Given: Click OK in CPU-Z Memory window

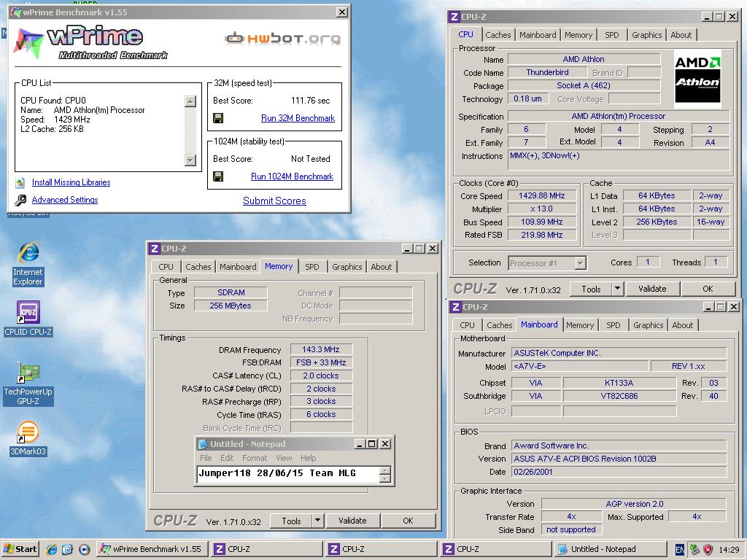Looking at the screenshot, I should pos(408,521).
